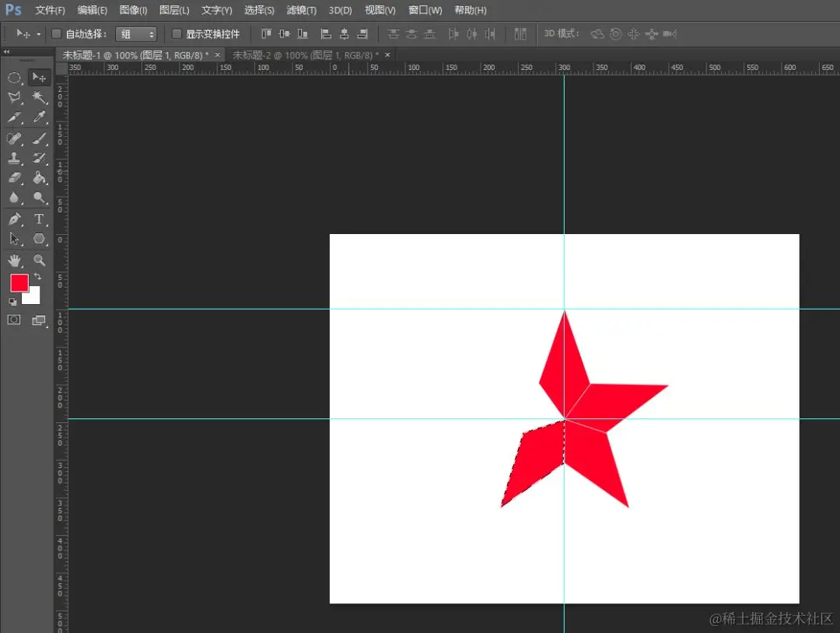840x633 pixels.
Task: Open the 滤镜(T) menu
Action: tap(302, 10)
